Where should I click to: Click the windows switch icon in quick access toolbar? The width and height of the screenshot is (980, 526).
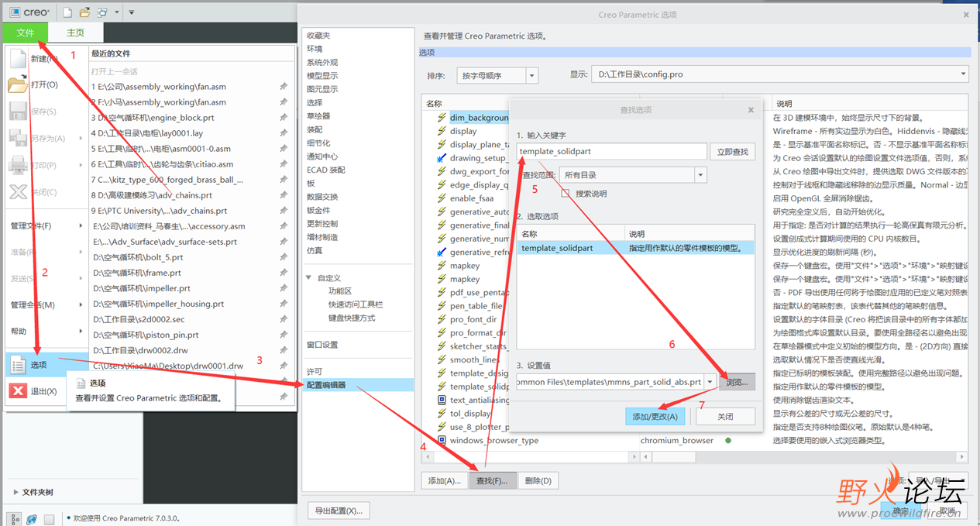point(101,12)
